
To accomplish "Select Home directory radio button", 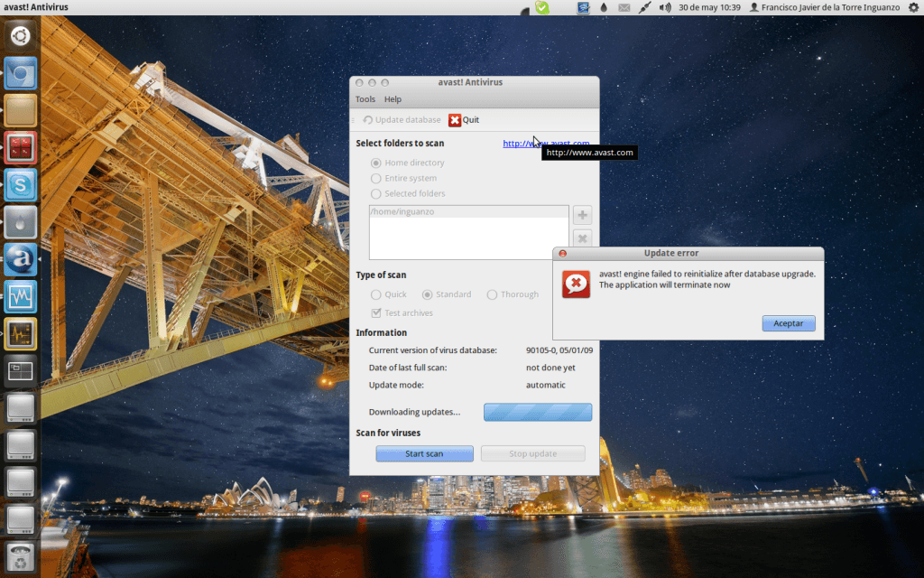I will point(375,163).
